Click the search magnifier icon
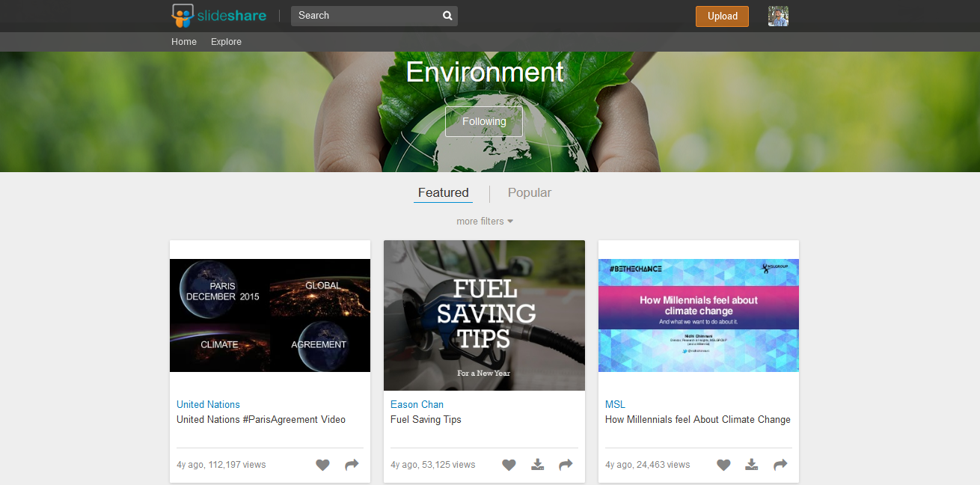This screenshot has height=485, width=980. 447,16
